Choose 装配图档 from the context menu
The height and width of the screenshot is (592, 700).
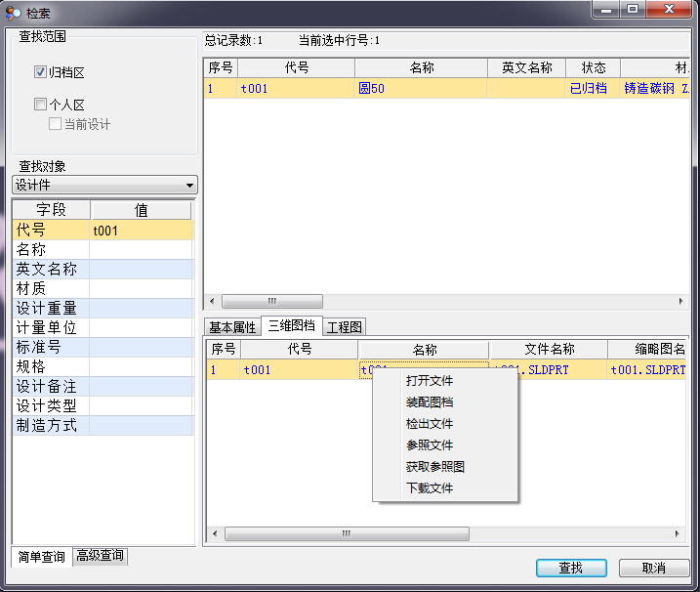click(430, 402)
